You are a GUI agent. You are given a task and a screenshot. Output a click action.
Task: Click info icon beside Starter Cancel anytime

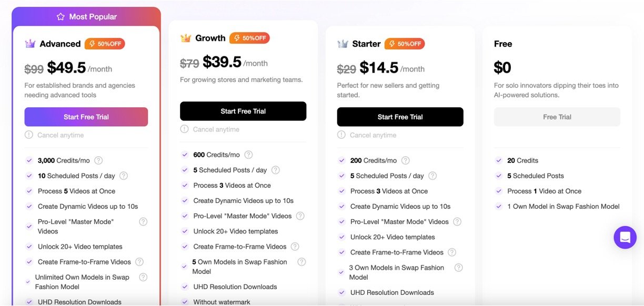[x=342, y=135]
